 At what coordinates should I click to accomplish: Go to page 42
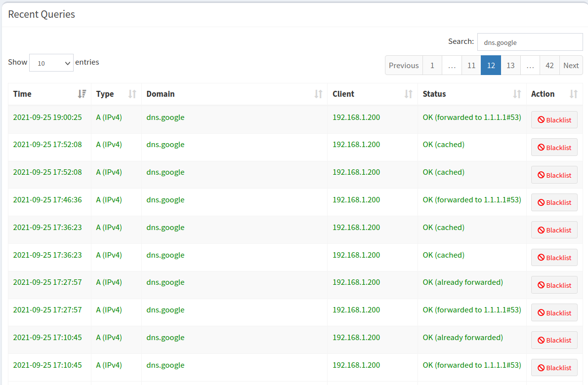[549, 65]
